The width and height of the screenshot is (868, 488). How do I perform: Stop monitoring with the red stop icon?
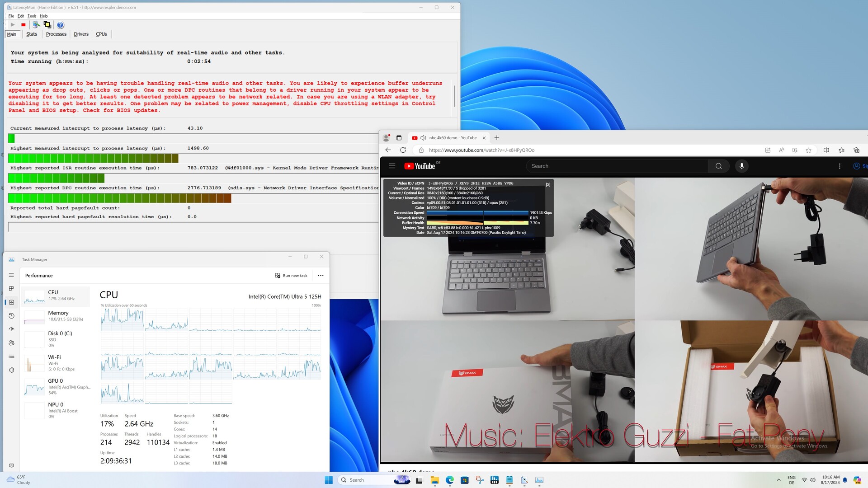(24, 25)
